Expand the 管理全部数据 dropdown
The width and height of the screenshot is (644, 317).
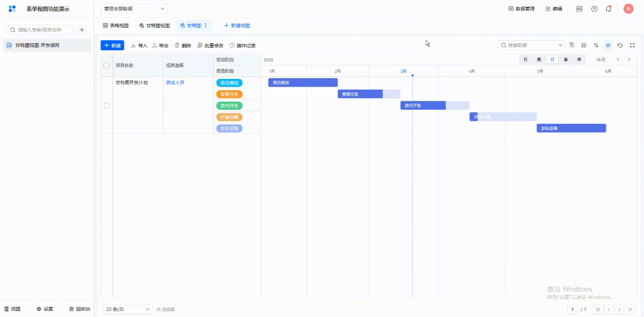tap(134, 9)
